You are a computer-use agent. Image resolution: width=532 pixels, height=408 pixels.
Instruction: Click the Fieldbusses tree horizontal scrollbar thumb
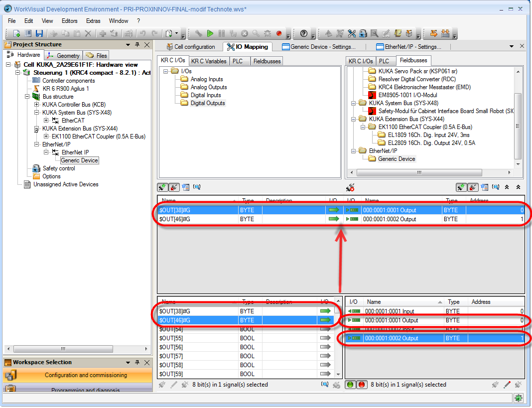419,172
